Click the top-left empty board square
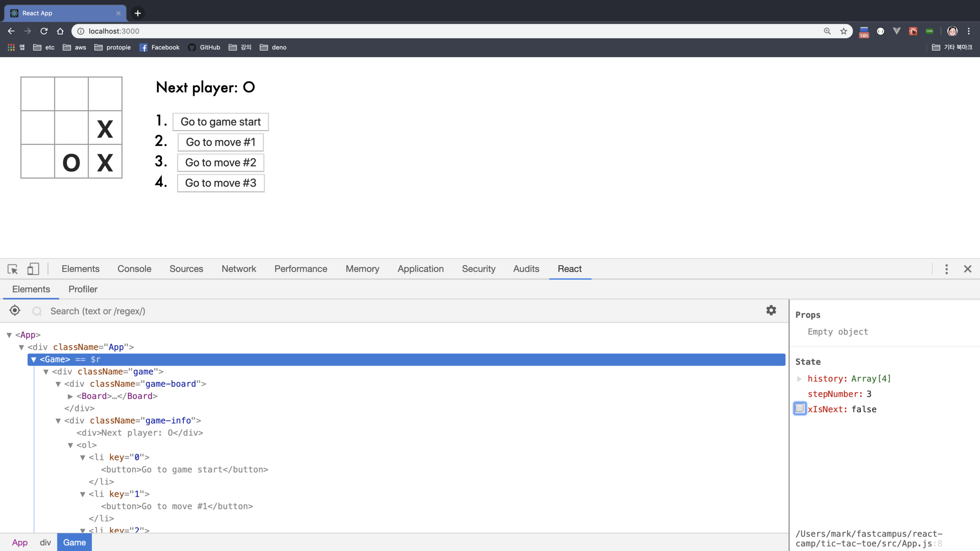This screenshot has width=980, height=551. click(x=38, y=94)
